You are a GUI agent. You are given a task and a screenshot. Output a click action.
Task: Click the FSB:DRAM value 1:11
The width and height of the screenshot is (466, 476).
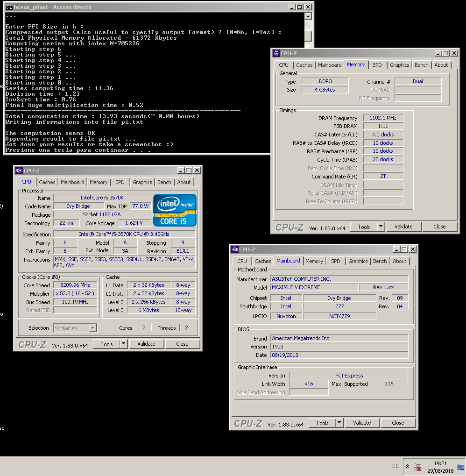point(383,126)
